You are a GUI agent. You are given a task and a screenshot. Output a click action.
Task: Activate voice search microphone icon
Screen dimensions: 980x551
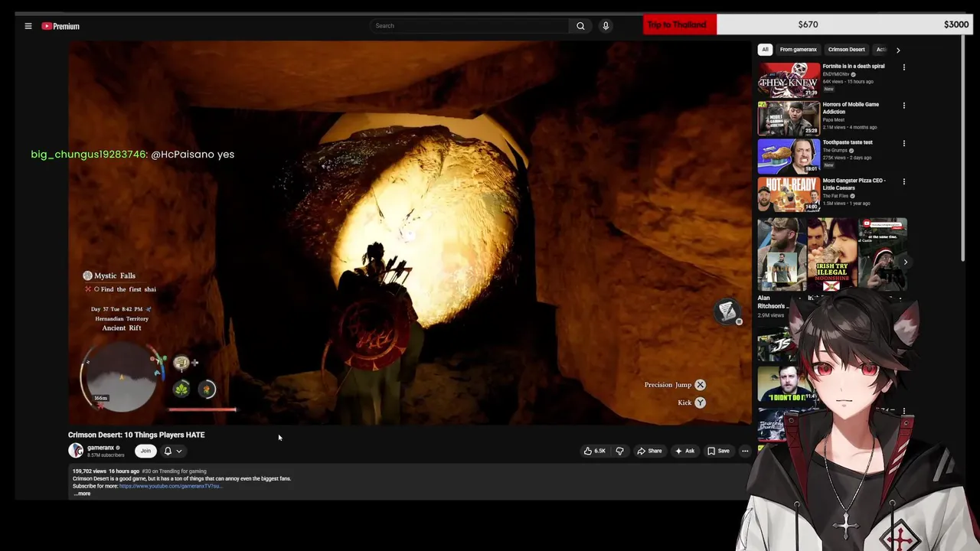point(606,26)
